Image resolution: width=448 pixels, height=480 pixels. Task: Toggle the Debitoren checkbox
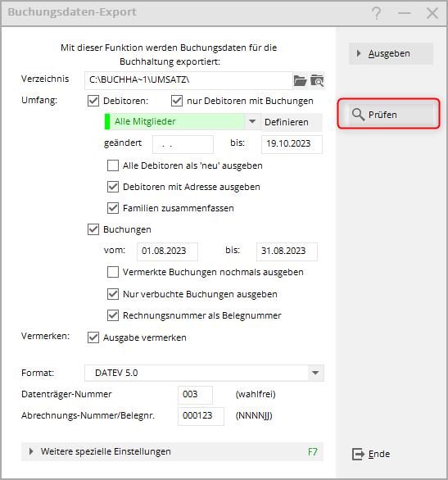pos(93,101)
